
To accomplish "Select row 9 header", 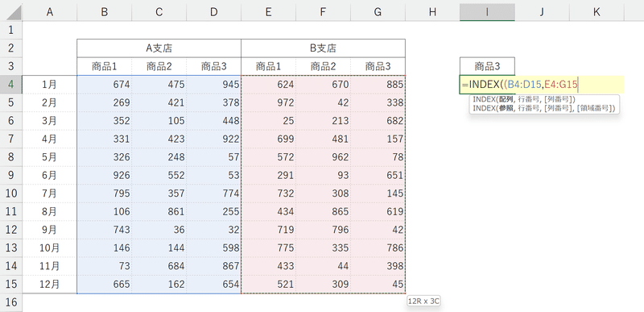I will click(11, 175).
